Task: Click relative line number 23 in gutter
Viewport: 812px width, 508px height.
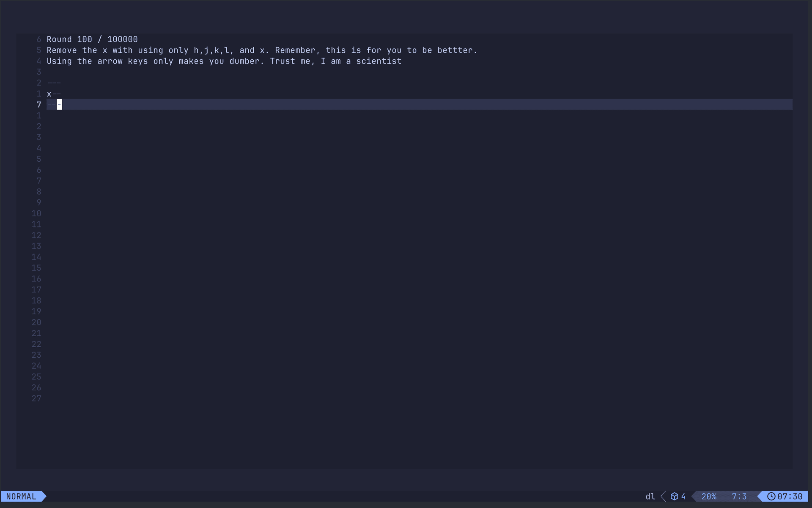Action: [36, 355]
